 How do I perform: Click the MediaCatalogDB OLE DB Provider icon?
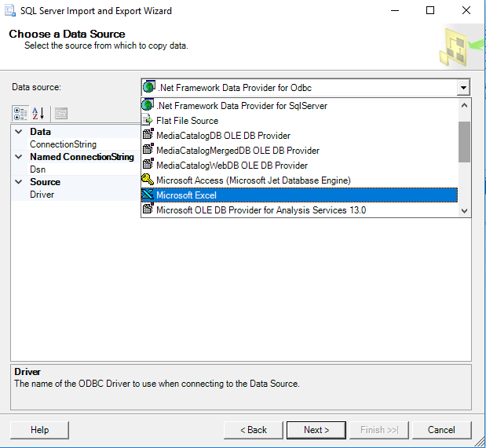pos(148,135)
